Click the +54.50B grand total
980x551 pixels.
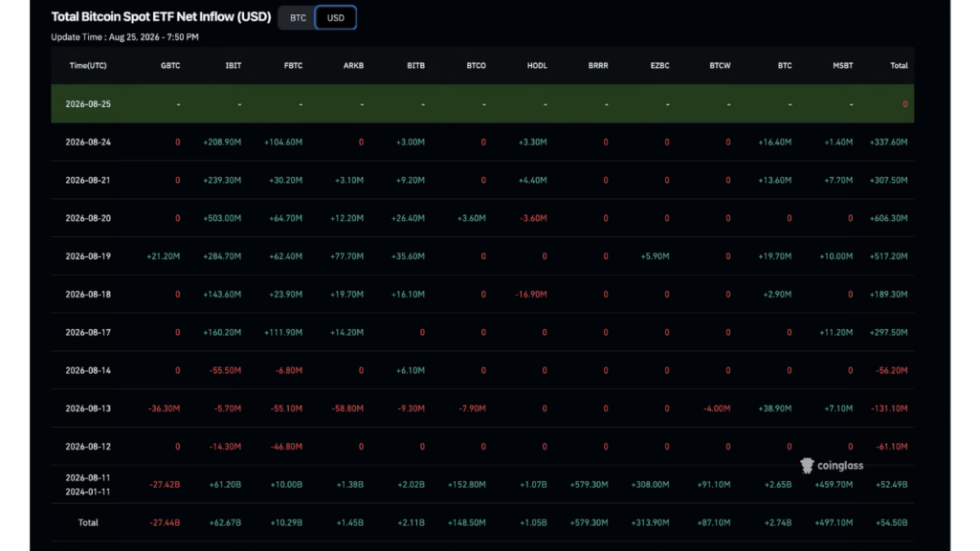point(892,523)
